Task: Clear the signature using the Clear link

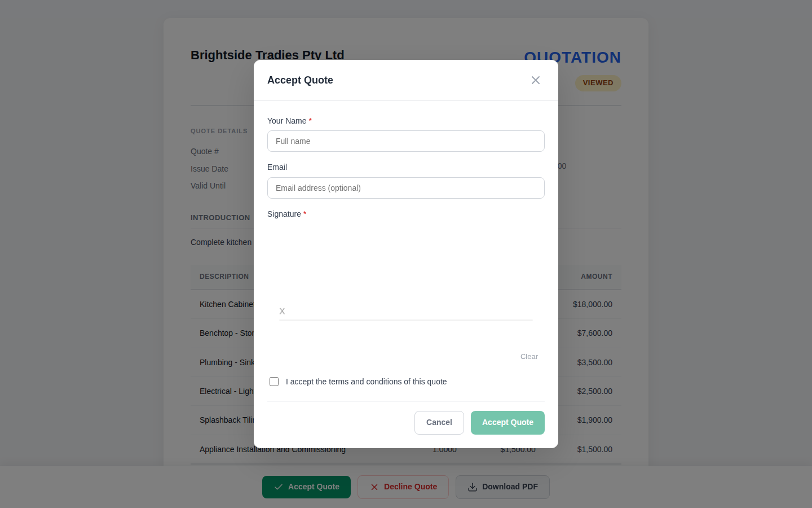Action: point(529,356)
